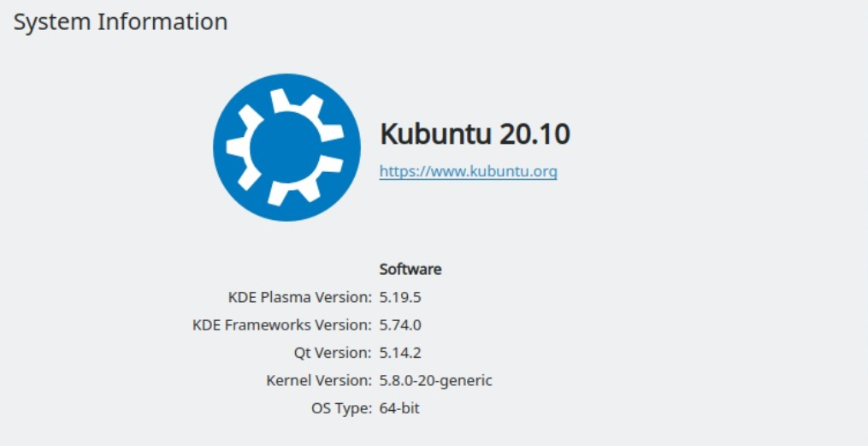
Task: Click the Qt Version label
Action: (334, 353)
